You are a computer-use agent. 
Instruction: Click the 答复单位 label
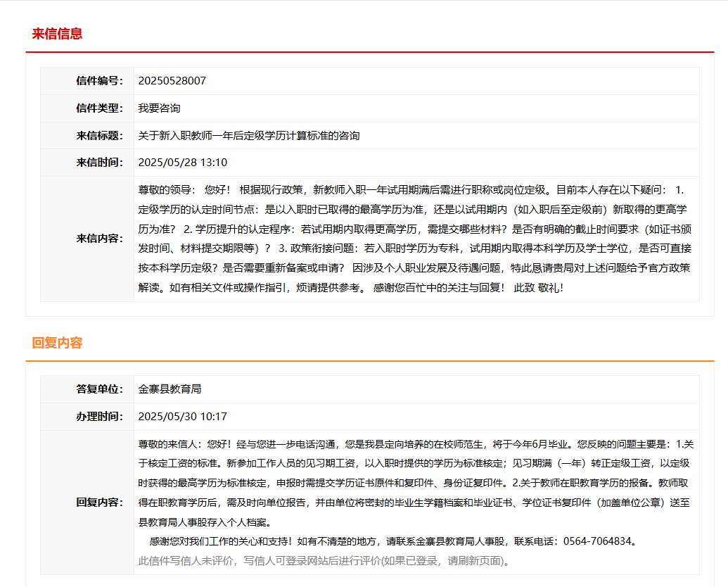click(99, 389)
